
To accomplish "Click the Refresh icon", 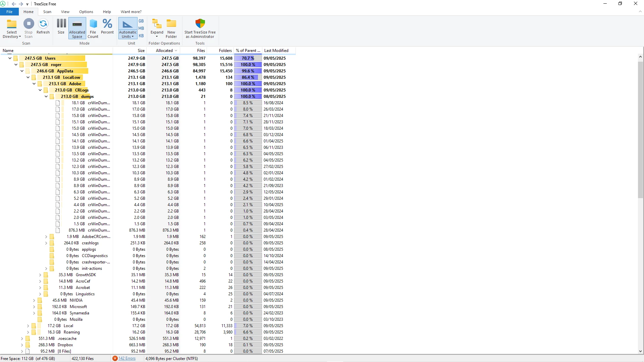I will click(43, 24).
